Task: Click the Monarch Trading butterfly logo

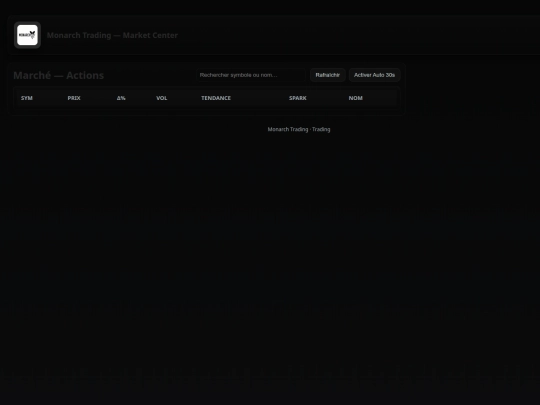Action: 28,35
